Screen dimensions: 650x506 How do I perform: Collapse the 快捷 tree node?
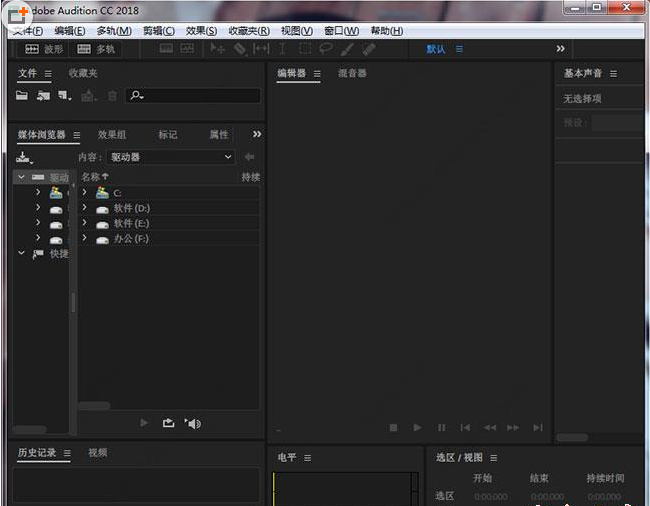[21, 253]
